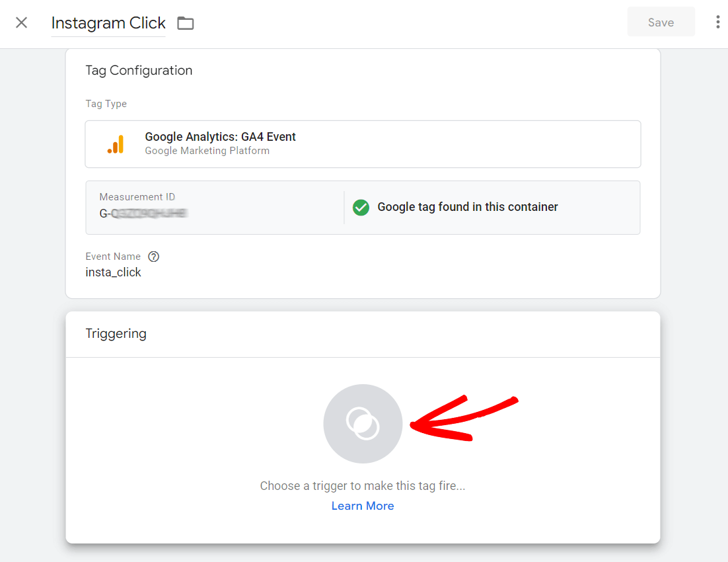Screen dimensions: 728x562
Task: Open the Learn More link
Action: (363, 506)
